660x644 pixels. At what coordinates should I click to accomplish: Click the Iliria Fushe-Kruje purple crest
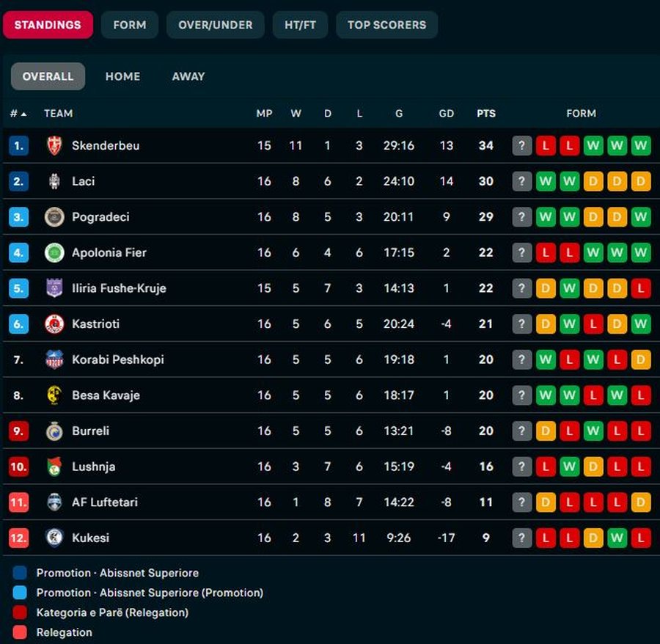(54, 288)
